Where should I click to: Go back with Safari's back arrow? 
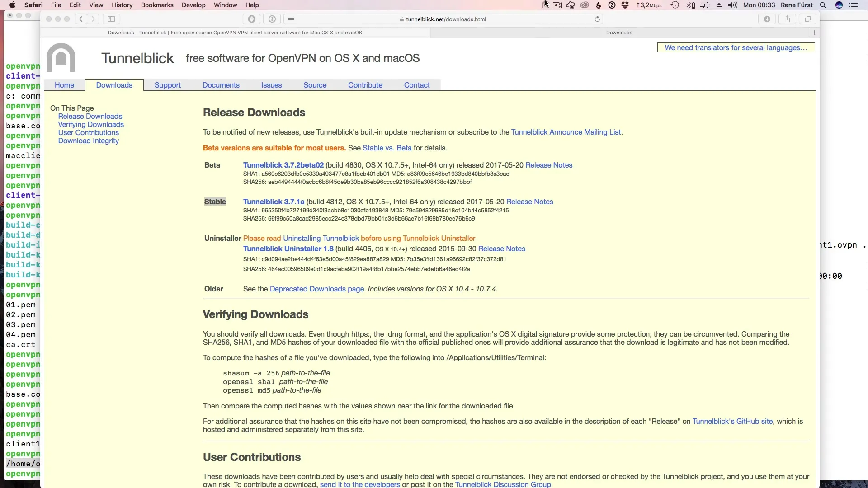coord(80,19)
